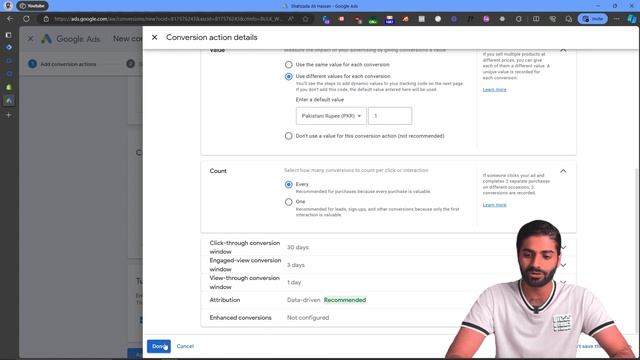The height and width of the screenshot is (360, 640).
Task: Open browser settings and more menu
Action: pos(616,19)
